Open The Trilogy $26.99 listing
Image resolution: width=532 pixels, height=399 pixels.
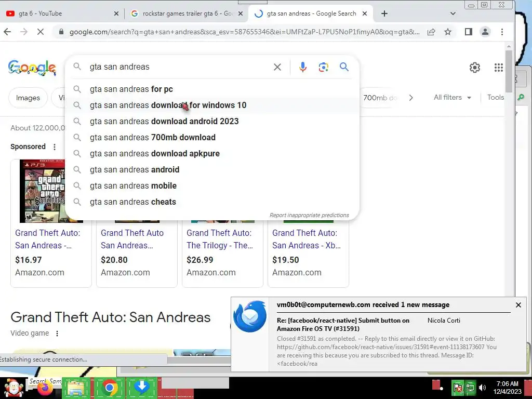(x=220, y=239)
